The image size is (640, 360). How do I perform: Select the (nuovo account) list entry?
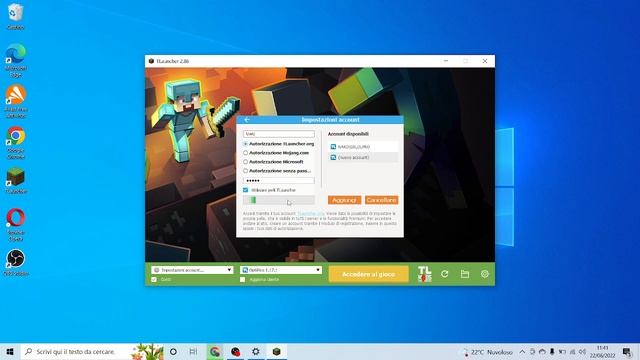(363, 157)
